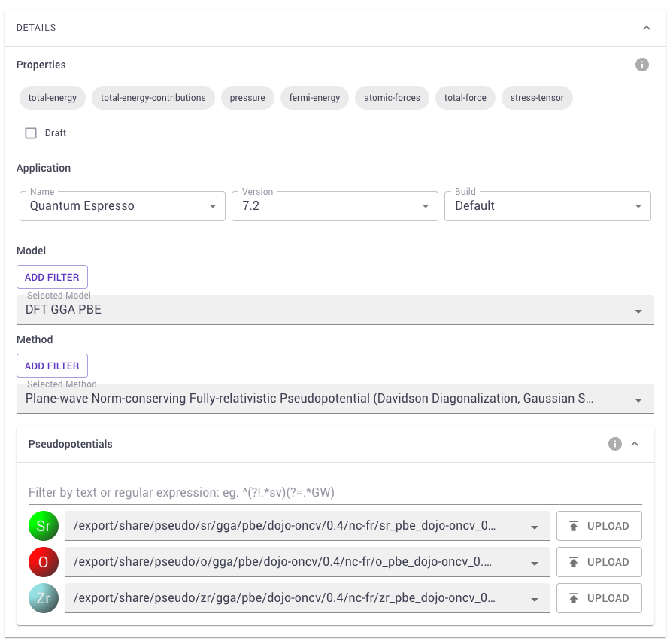Enable the Draft checkbox
The height and width of the screenshot is (644, 667).
click(x=31, y=133)
